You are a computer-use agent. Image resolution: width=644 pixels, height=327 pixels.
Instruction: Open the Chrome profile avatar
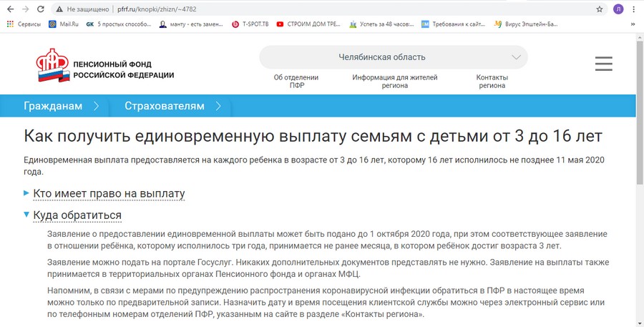point(618,9)
